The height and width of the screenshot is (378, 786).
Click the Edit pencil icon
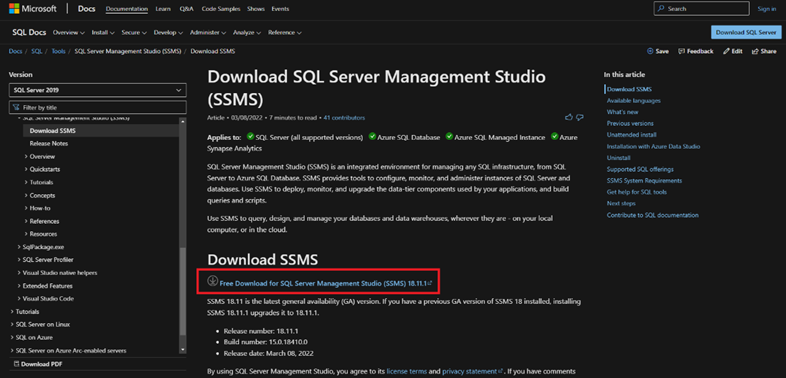tap(726, 51)
